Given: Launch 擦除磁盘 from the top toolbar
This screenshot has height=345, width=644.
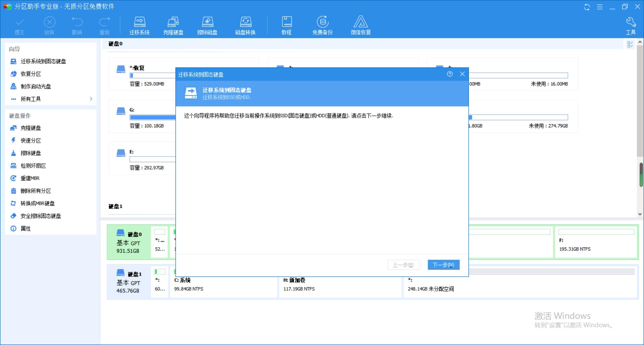Looking at the screenshot, I should pos(208,25).
